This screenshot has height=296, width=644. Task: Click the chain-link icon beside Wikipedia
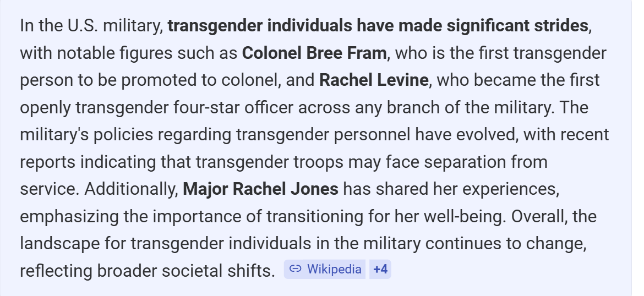(296, 269)
